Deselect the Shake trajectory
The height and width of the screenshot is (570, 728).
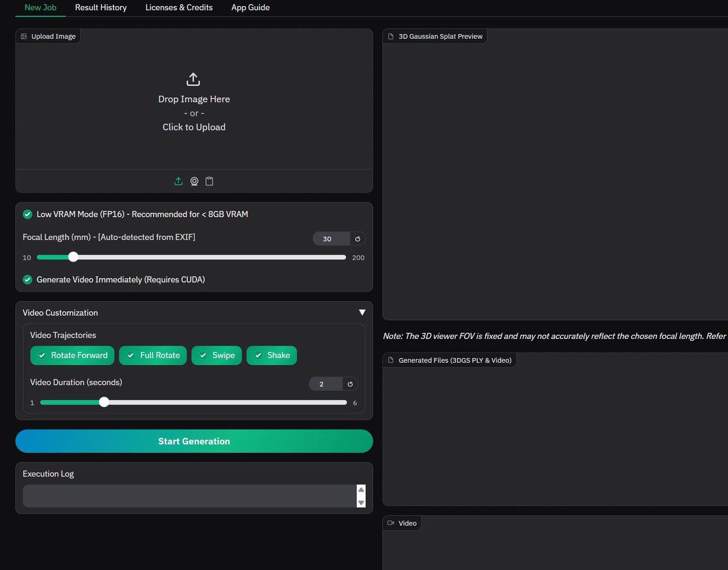[x=272, y=355]
